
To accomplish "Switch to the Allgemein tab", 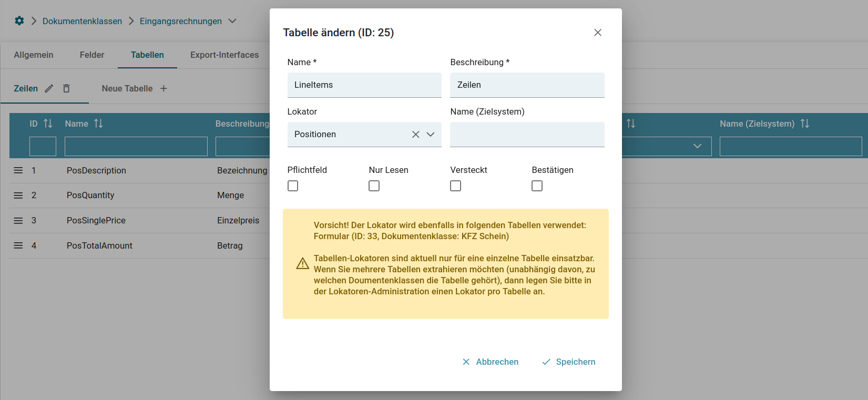I will click(x=34, y=55).
